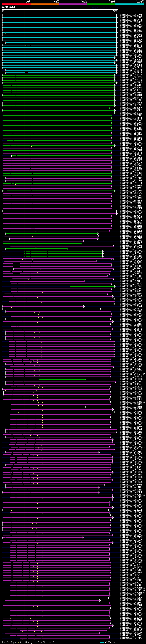Open the UniRef100_B4JG26 row label
Viewport: 146px width, 644px height.
(x=131, y=467)
